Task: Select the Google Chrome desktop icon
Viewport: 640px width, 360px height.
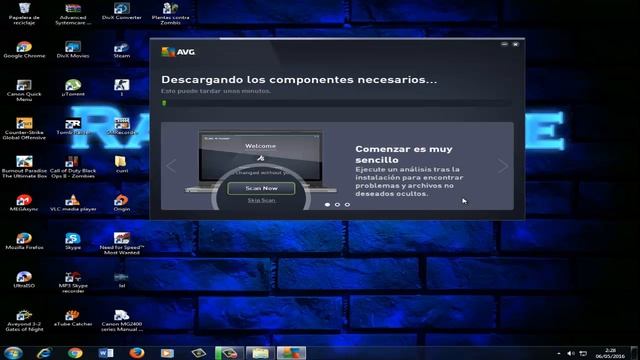Action: coord(24,49)
